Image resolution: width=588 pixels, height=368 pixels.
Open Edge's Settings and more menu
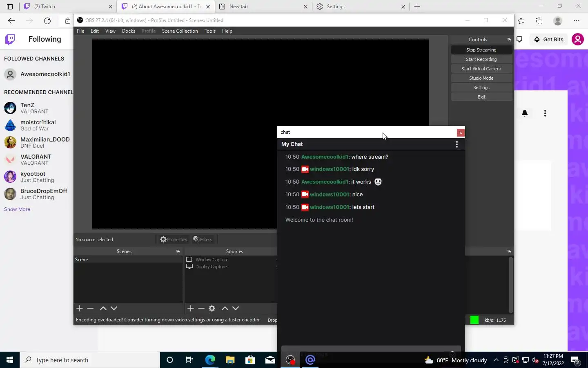pos(577,20)
